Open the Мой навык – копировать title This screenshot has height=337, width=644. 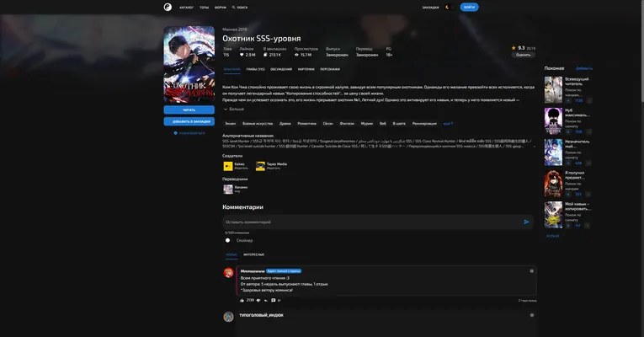[577, 206]
